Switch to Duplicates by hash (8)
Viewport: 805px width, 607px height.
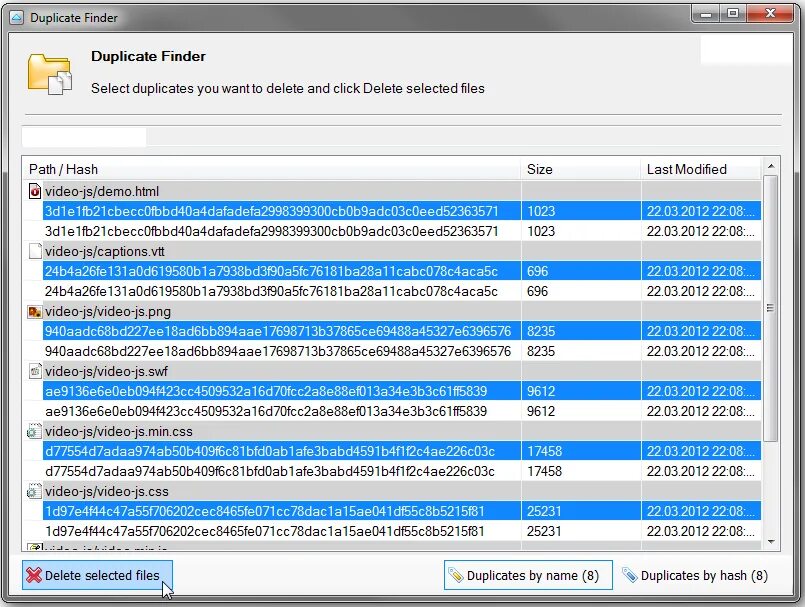click(x=696, y=575)
